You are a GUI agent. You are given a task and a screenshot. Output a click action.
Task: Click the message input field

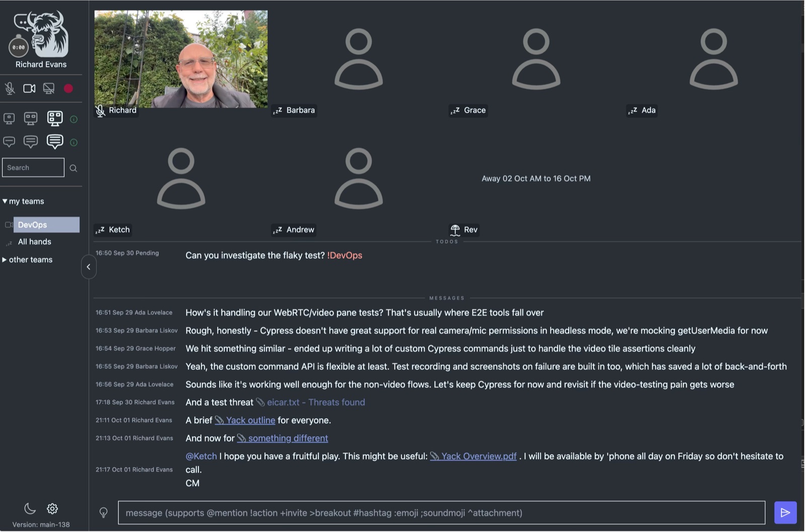coord(441,513)
